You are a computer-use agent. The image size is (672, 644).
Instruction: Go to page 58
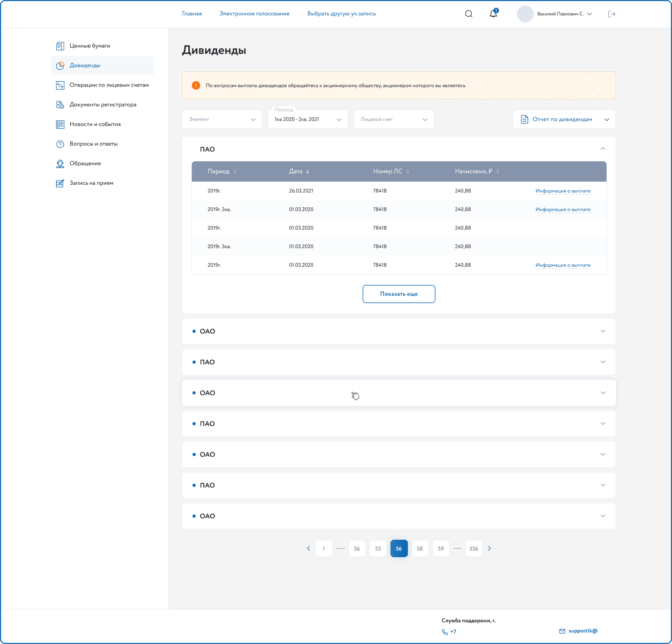[420, 548]
